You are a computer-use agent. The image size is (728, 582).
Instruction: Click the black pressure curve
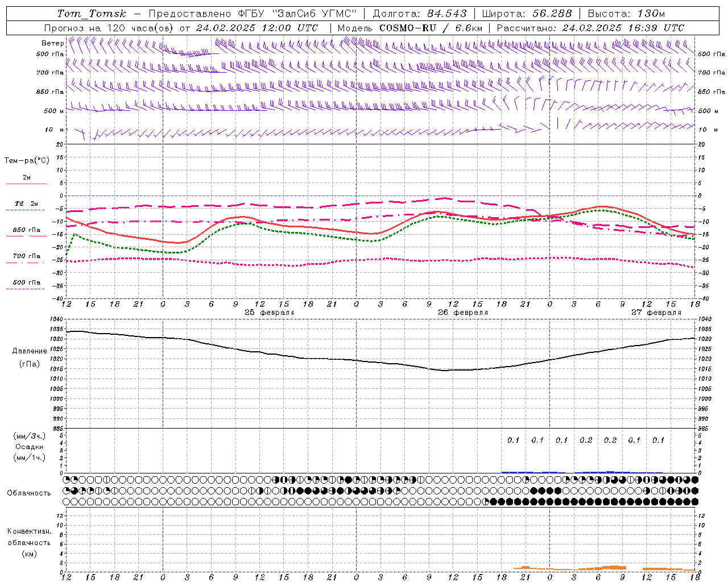(380, 362)
